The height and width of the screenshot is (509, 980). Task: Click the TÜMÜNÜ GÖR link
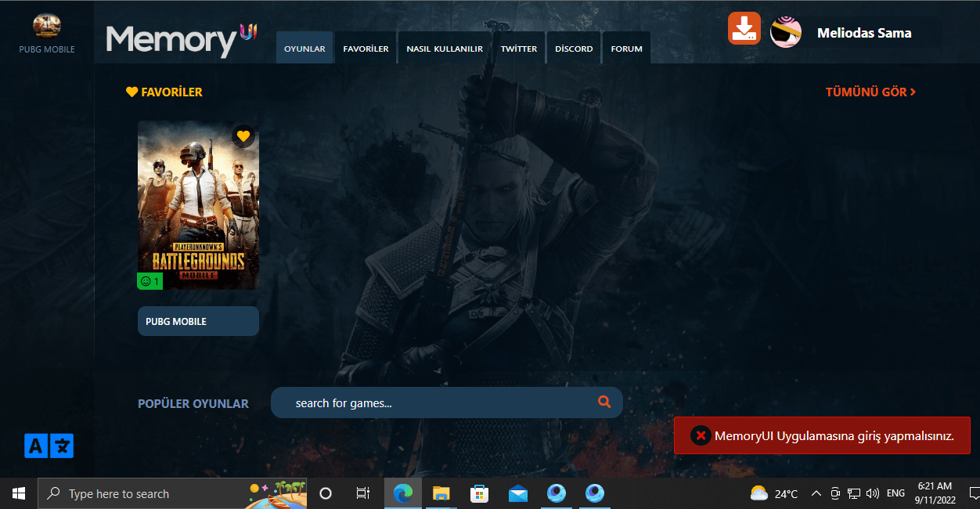870,92
